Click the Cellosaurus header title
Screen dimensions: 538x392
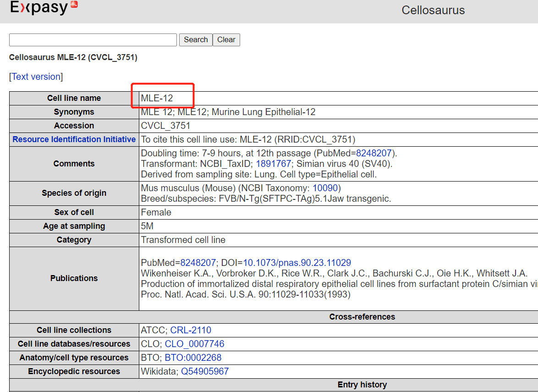[x=433, y=10]
